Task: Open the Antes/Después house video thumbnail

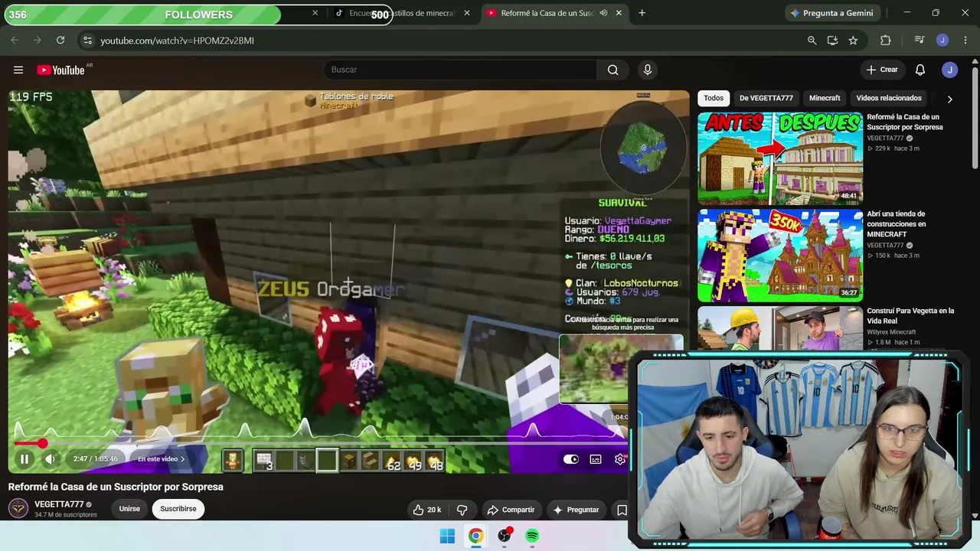Action: pyautogui.click(x=780, y=158)
